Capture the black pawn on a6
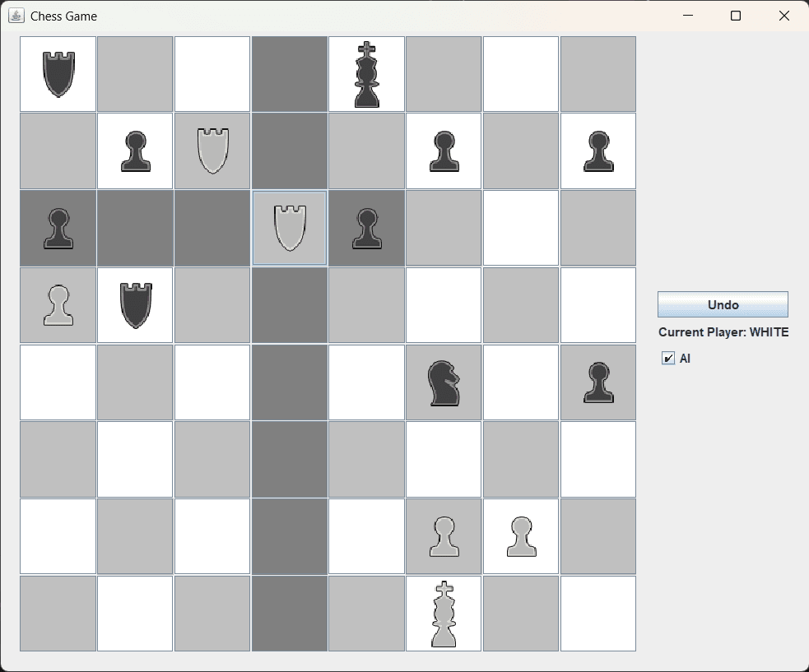This screenshot has width=809, height=672. coord(58,228)
